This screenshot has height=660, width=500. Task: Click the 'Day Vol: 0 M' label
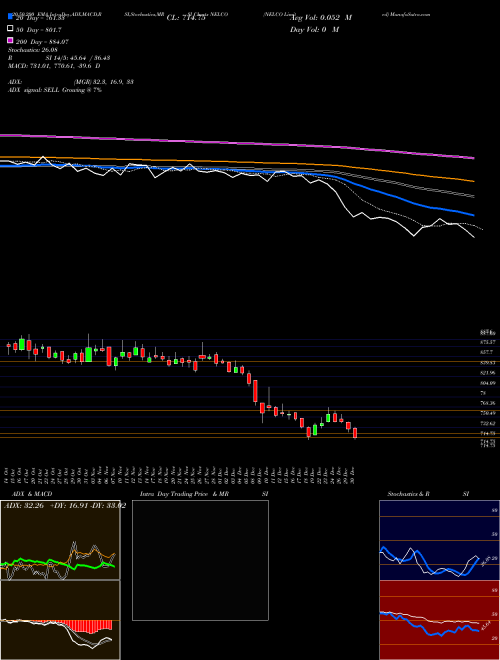pos(314,29)
